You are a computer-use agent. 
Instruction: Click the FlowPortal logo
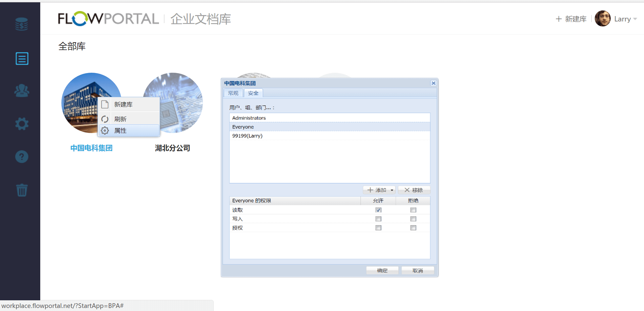coord(108,19)
